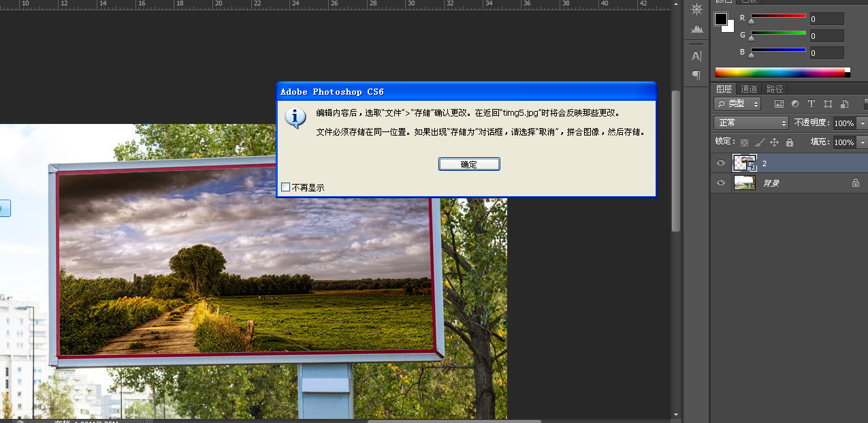This screenshot has width=868, height=423.
Task: Hide layer 2 using its eye icon
Action: click(721, 163)
